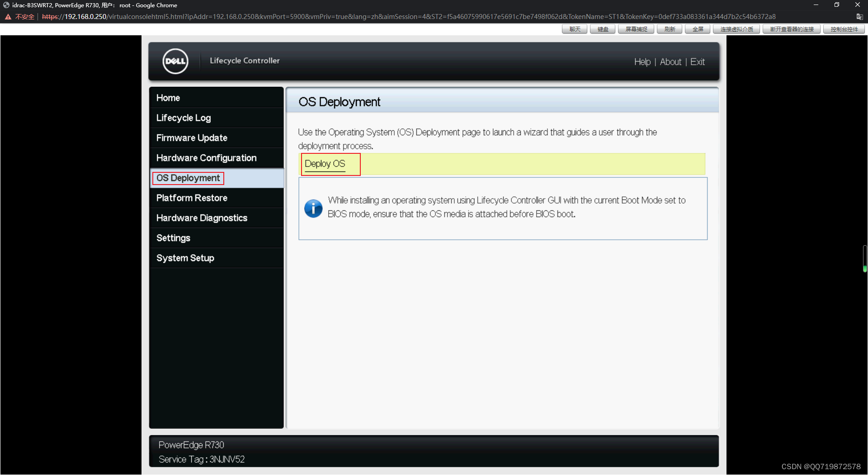Image resolution: width=868 pixels, height=475 pixels.
Task: Select OS Deployment sidebar entry
Action: pos(217,178)
